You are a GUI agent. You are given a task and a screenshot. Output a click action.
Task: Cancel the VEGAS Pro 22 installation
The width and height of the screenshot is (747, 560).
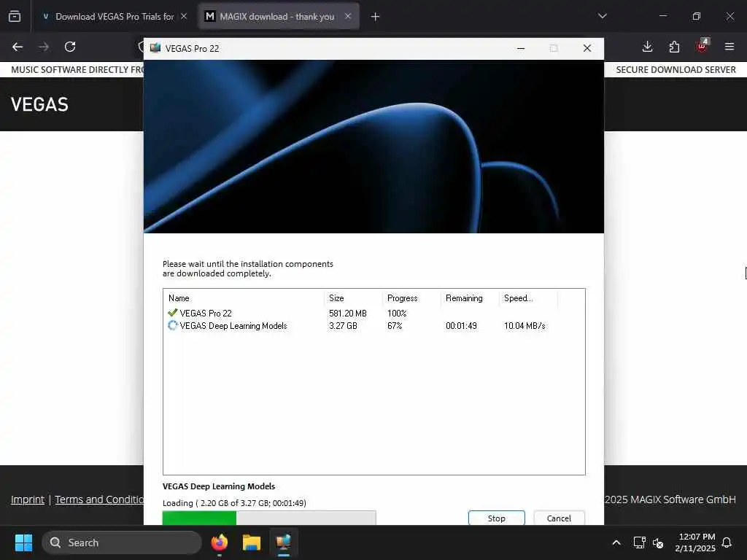coord(559,518)
